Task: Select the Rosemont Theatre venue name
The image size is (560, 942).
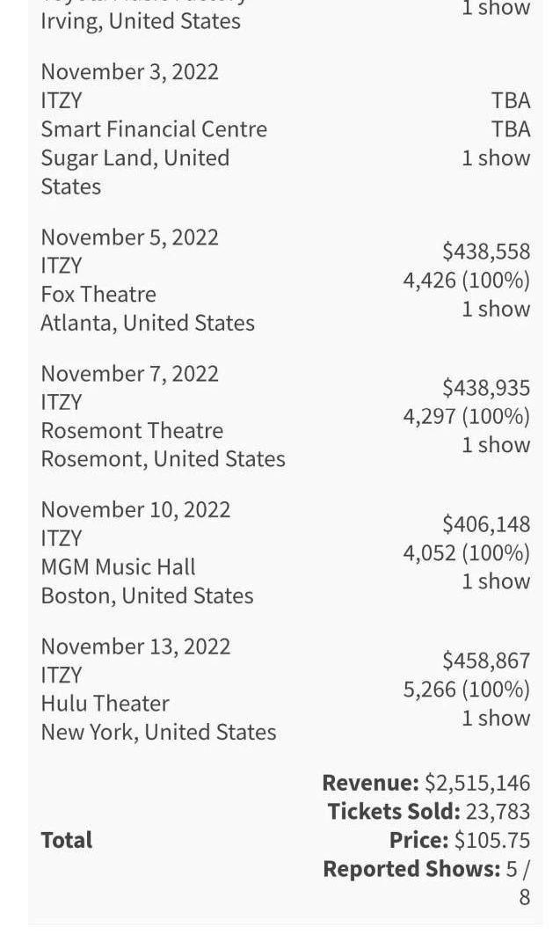Action: pyautogui.click(x=132, y=431)
